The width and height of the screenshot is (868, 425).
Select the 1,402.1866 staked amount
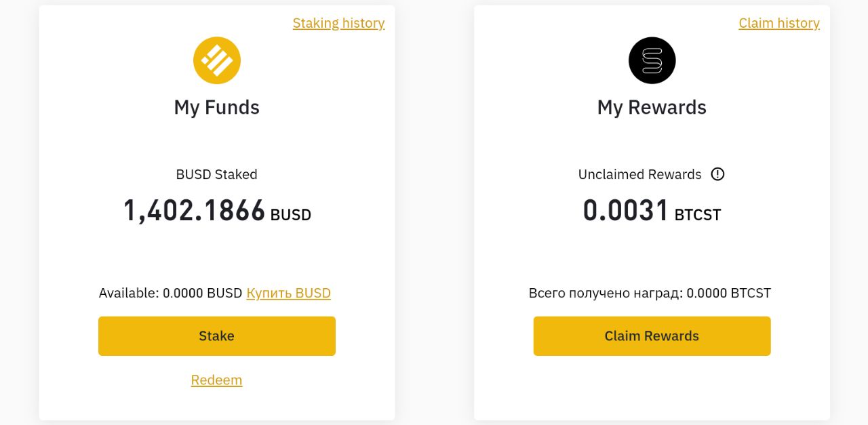click(x=194, y=211)
